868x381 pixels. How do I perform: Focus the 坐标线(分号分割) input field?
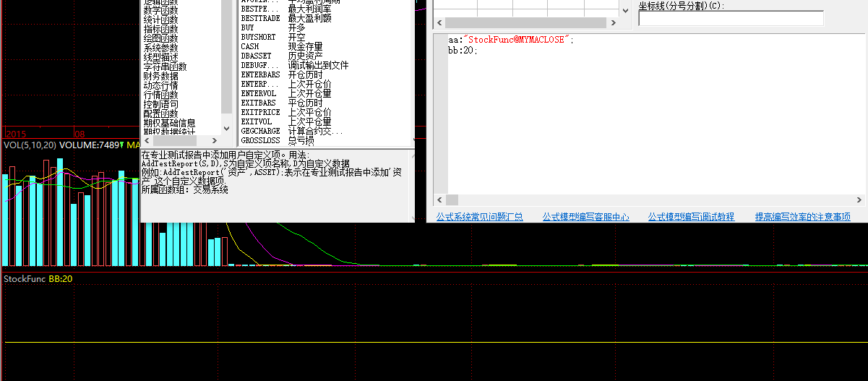click(x=731, y=18)
